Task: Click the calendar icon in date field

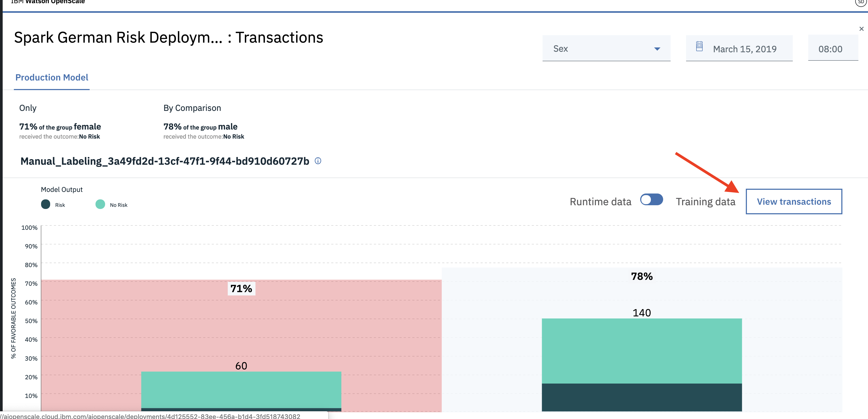Action: [x=699, y=46]
